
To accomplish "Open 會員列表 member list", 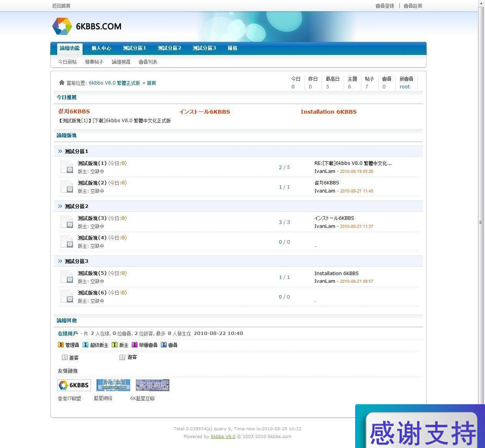I will click(x=148, y=62).
